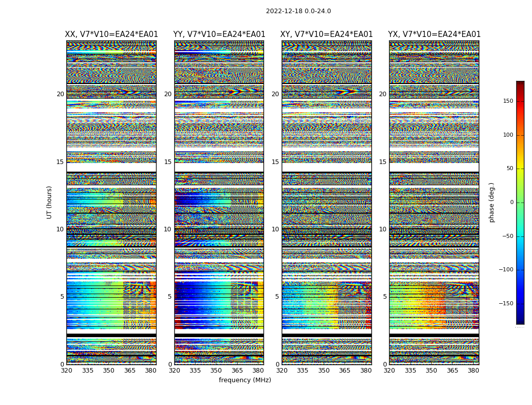Screen dimensions: 532x405
Task: Click the "UT (hours)" axis label
Action: tap(49, 202)
